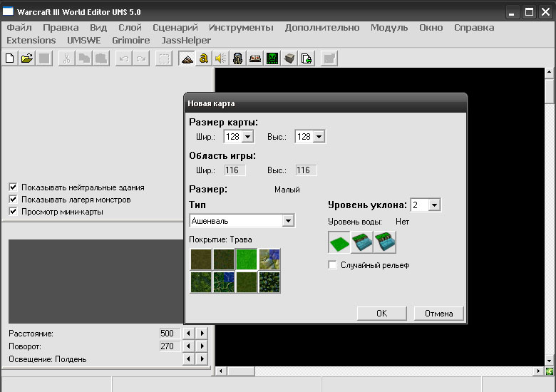Click the Paste toolbar icon
Viewport: 556px width, 392px height.
(101, 58)
